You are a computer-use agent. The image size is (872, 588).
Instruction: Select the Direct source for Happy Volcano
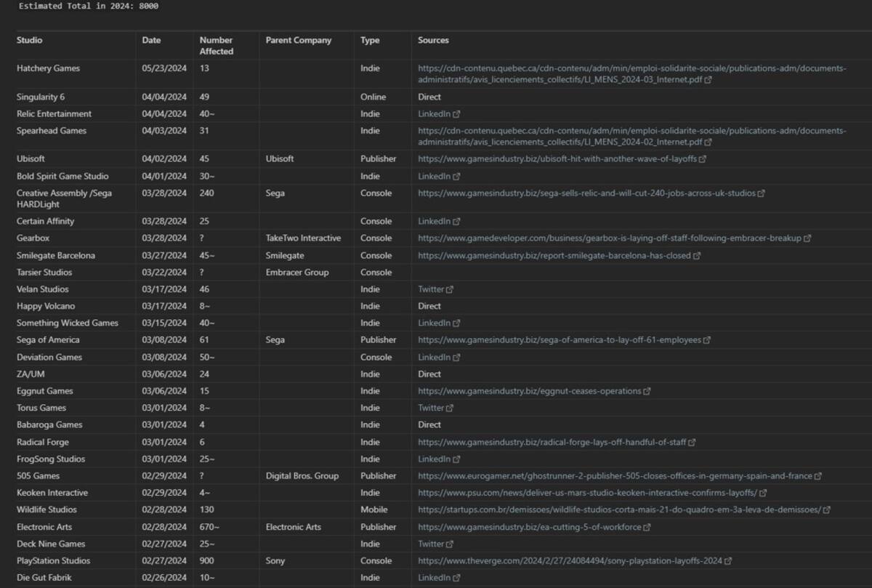coord(429,307)
